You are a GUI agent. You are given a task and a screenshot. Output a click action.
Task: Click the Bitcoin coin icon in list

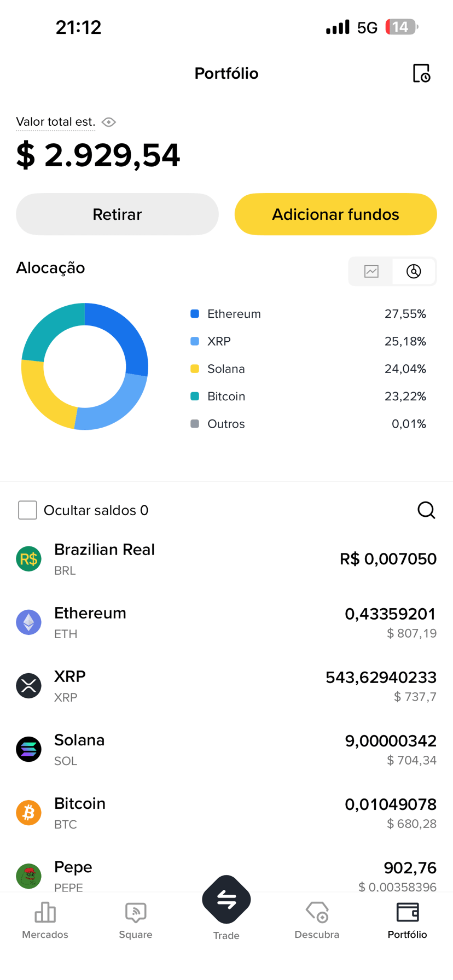[28, 813]
